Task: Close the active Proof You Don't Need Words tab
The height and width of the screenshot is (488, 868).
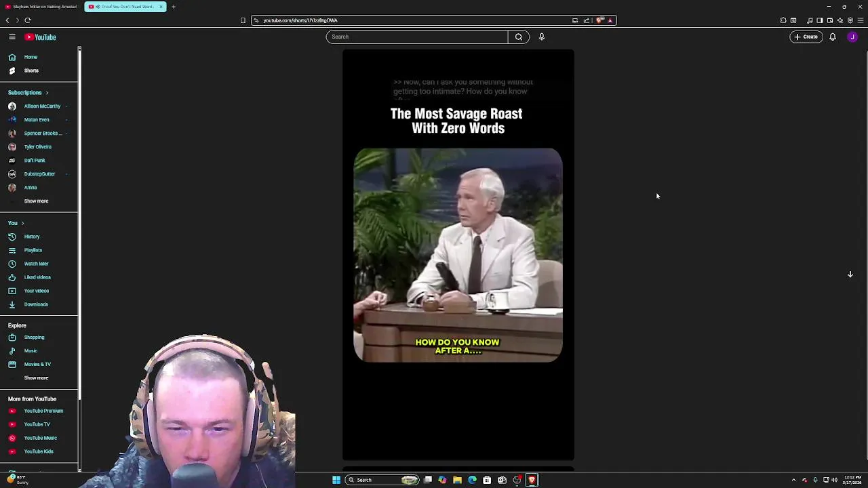Action: click(161, 7)
